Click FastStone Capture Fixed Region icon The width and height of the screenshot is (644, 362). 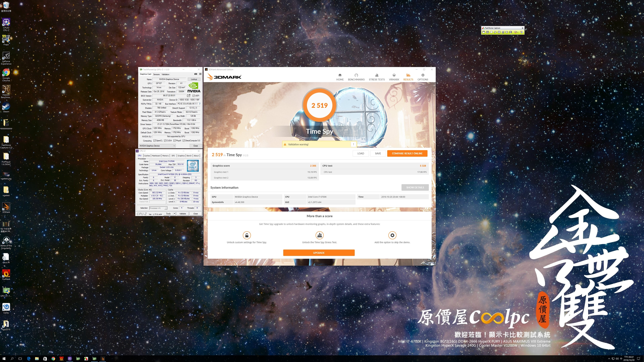pyautogui.click(x=507, y=32)
